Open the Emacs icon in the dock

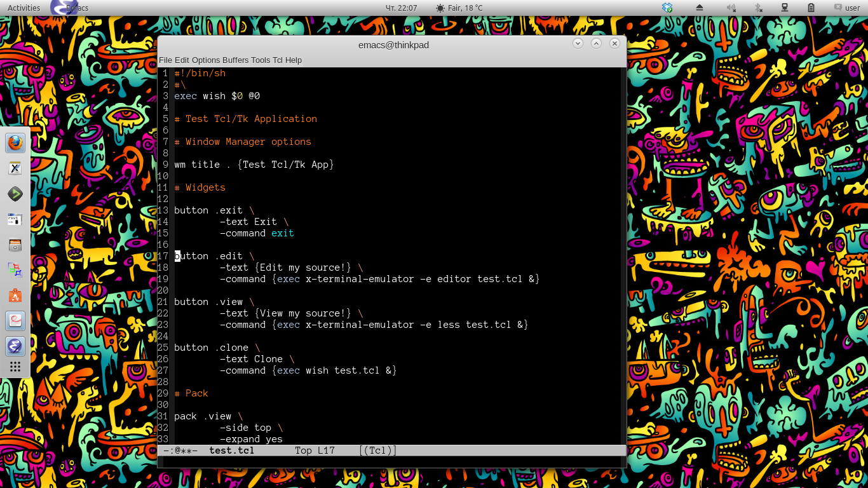tap(15, 346)
